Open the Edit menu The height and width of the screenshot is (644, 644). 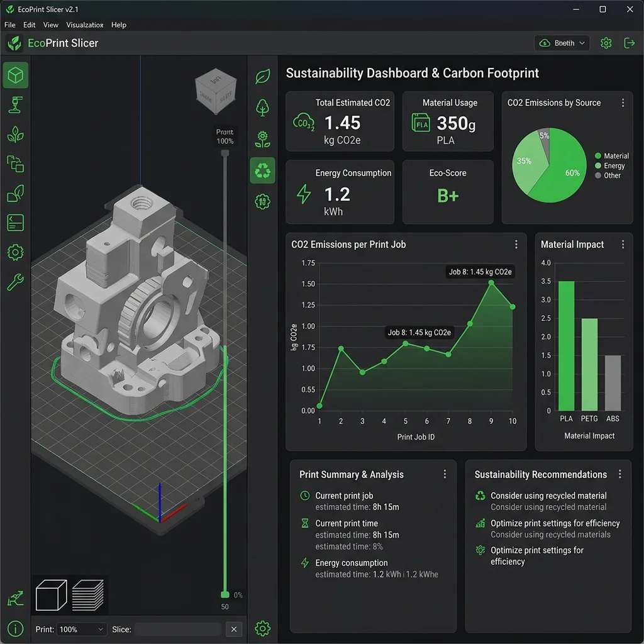click(x=29, y=25)
